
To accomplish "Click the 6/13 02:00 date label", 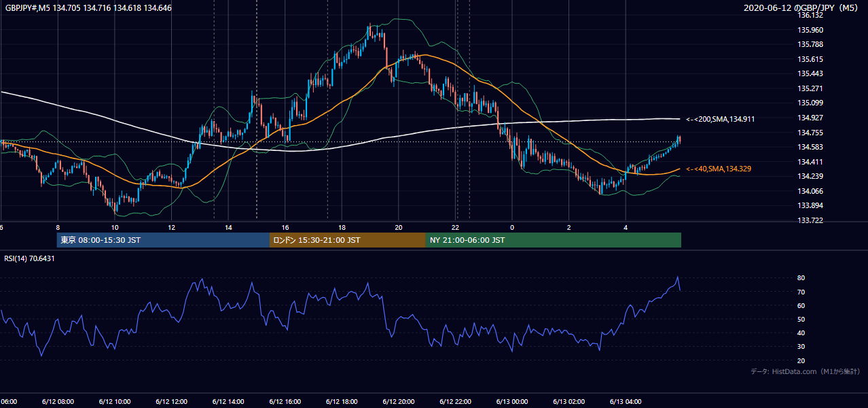I will coord(569,401).
